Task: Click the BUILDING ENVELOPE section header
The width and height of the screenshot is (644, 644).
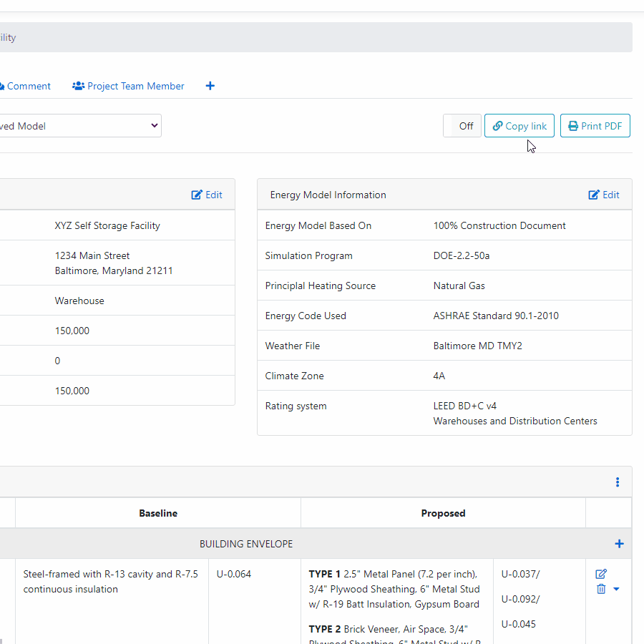Action: (x=246, y=544)
